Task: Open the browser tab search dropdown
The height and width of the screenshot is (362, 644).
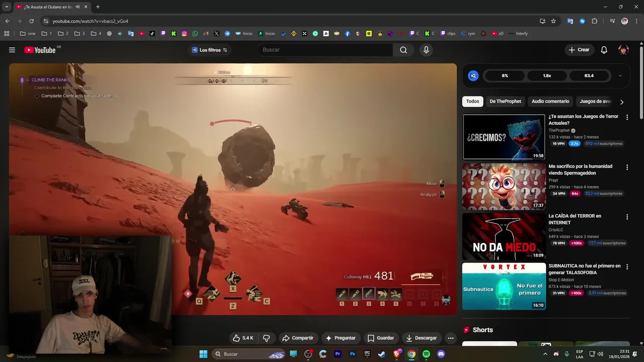Action: (x=7, y=7)
